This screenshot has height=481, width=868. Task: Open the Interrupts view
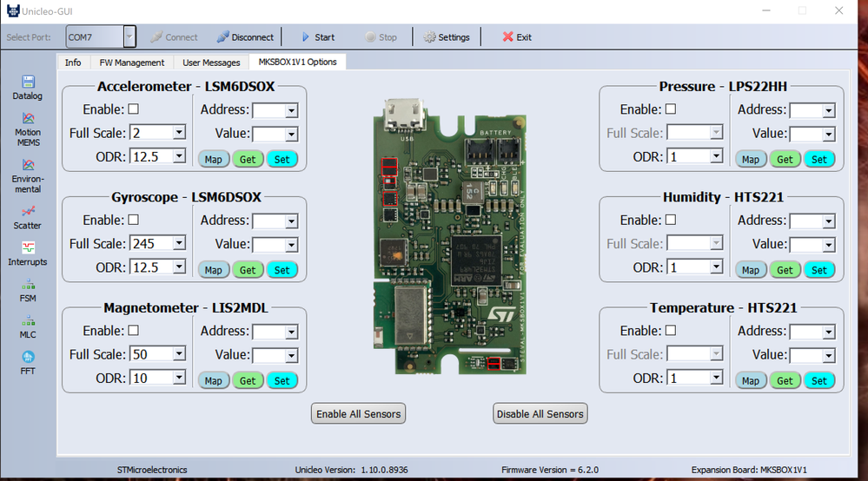tap(28, 254)
